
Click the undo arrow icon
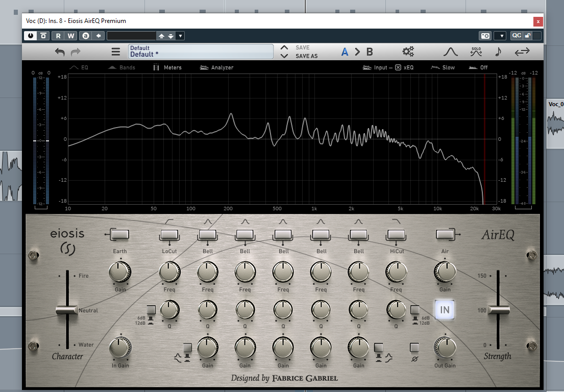[60, 52]
